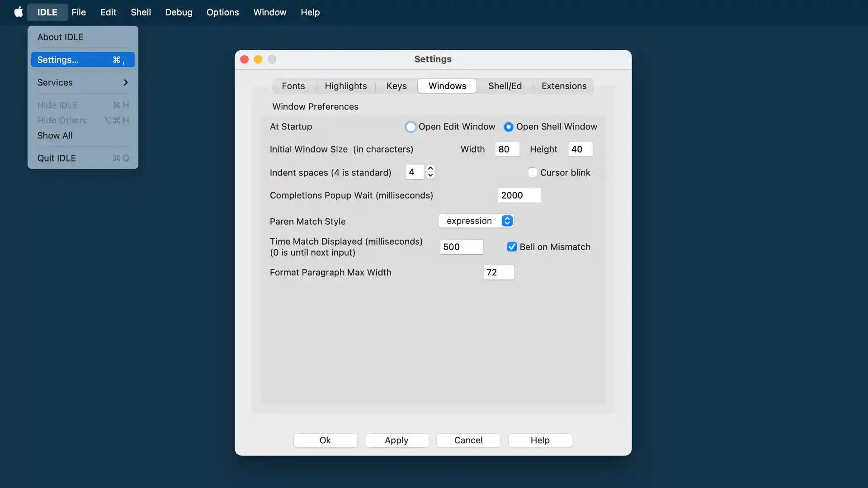The image size is (868, 488).
Task: Decrease indent spaces with stepper down arrow
Action: (x=430, y=175)
